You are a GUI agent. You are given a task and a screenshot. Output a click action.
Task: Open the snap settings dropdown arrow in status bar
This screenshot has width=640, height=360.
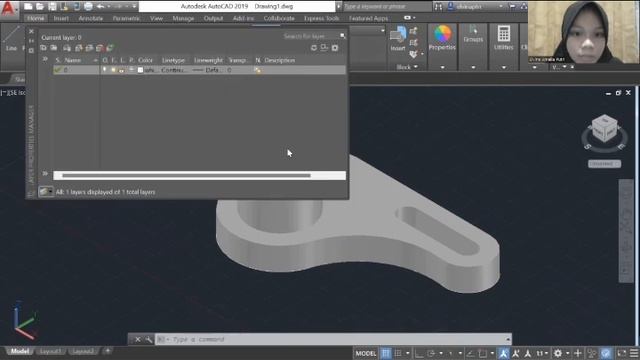pos(407,353)
